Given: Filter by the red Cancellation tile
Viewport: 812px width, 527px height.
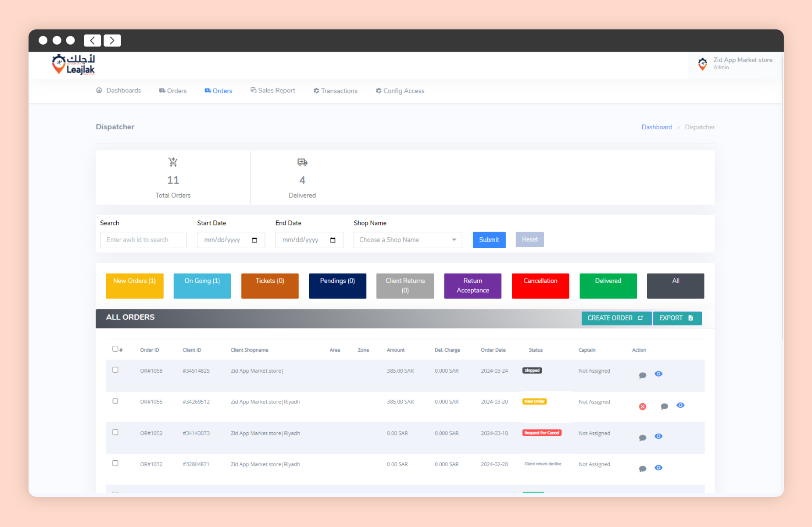Looking at the screenshot, I should (540, 286).
